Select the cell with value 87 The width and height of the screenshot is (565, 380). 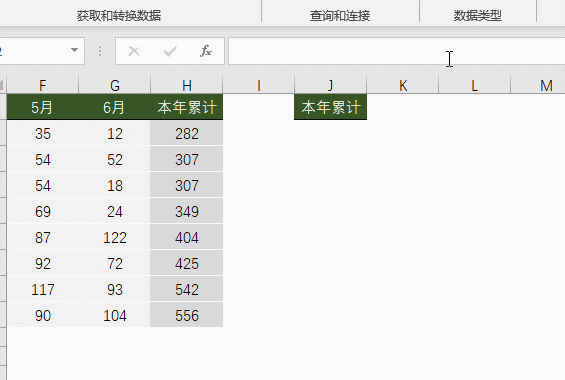43,237
